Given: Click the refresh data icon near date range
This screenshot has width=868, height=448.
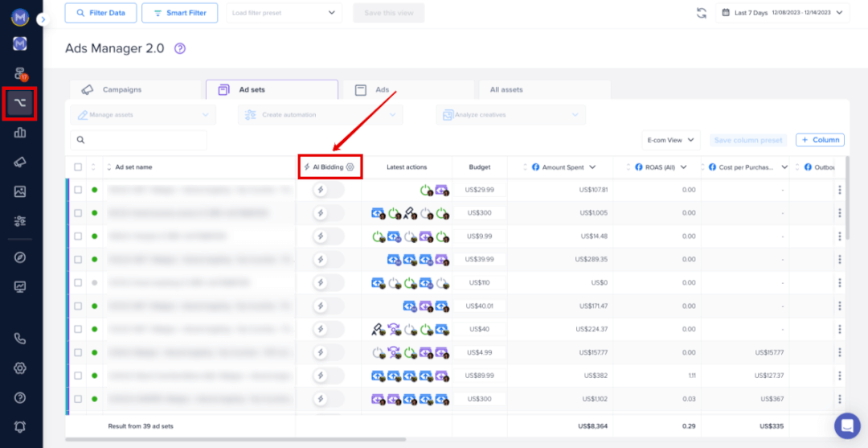Looking at the screenshot, I should coord(702,13).
